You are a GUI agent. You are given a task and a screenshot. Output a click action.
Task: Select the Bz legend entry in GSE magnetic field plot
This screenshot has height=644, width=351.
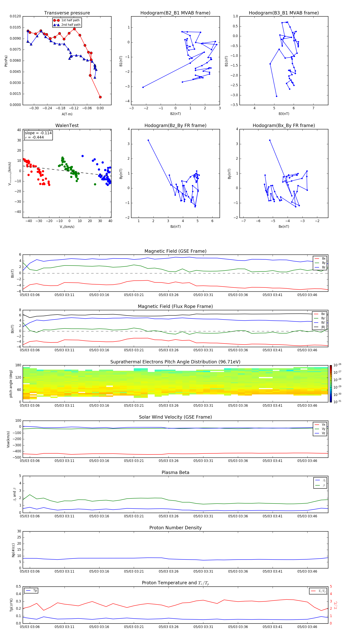(320, 267)
